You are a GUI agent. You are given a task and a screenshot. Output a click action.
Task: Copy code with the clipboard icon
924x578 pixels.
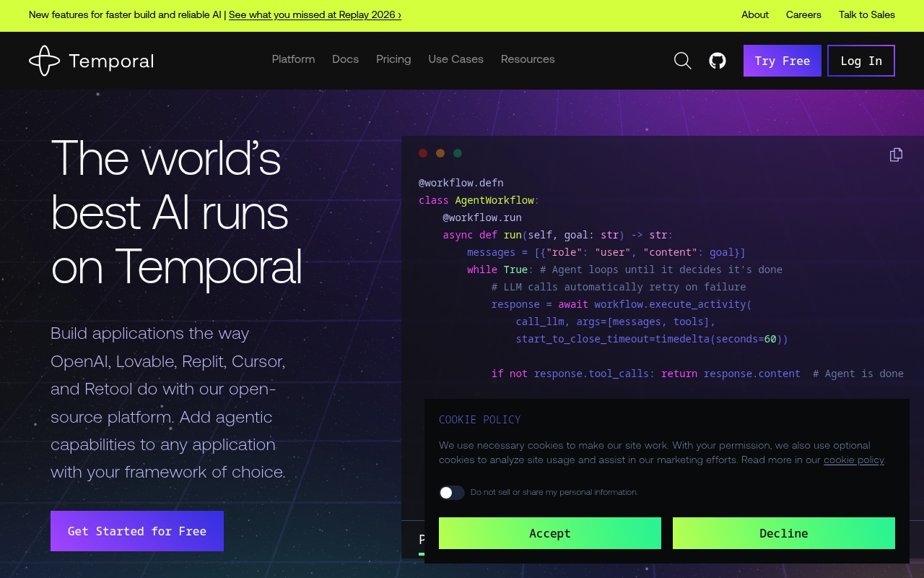pos(896,155)
